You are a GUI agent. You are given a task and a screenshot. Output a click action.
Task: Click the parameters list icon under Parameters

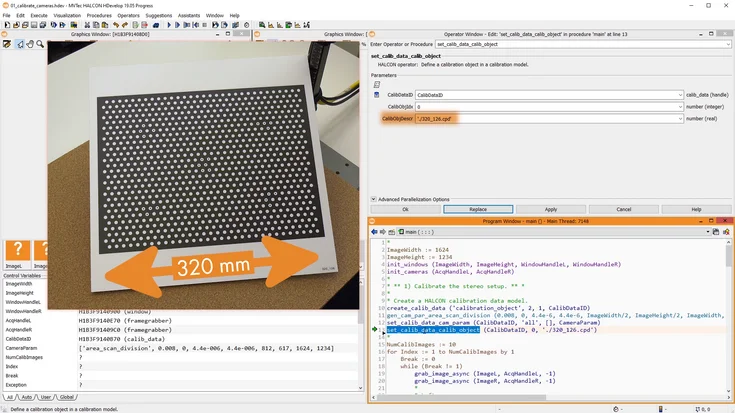click(377, 84)
